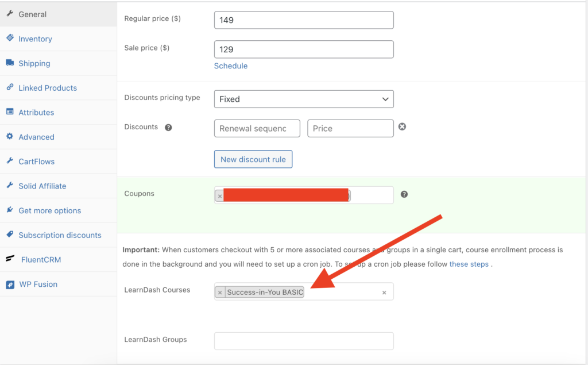Click the Inventory tag icon in sidebar
588x365 pixels.
[x=10, y=38]
